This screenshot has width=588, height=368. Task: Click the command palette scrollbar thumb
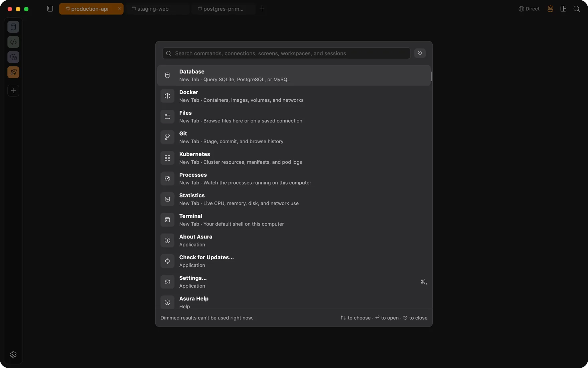431,76
